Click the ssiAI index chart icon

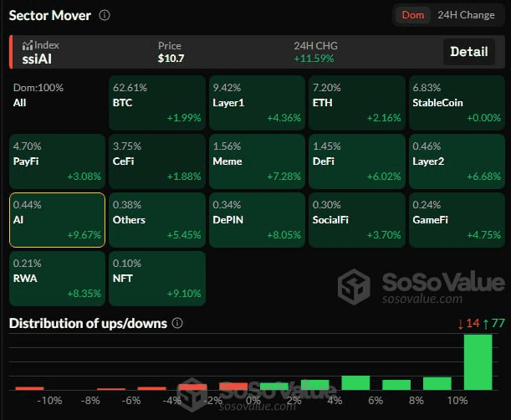click(27, 45)
